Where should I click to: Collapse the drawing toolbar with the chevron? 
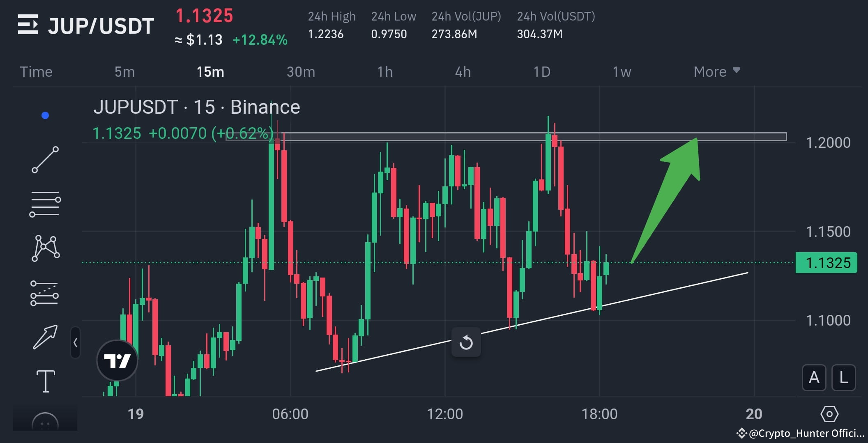click(x=76, y=342)
